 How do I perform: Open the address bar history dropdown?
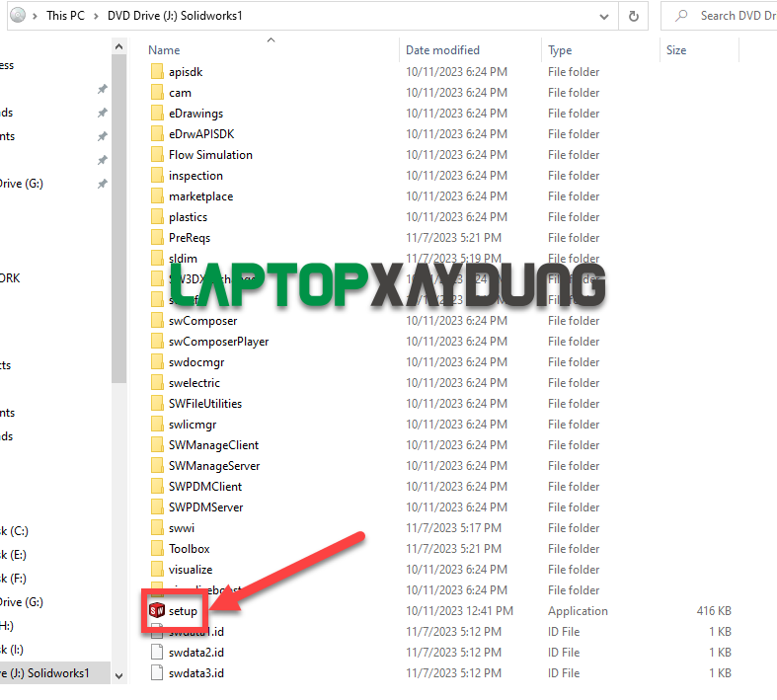click(603, 16)
